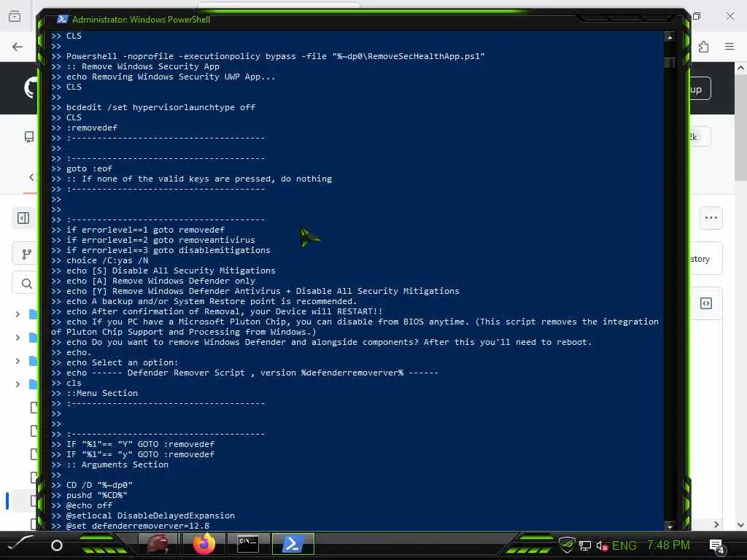
Task: Click the '2k' counter button on GitHub
Action: [700, 137]
